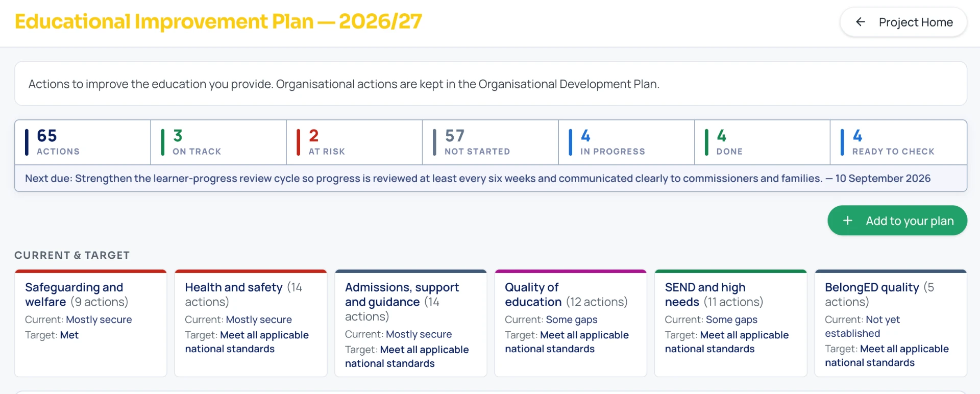Click '(12 actions)' count in Quality of education

point(597,302)
